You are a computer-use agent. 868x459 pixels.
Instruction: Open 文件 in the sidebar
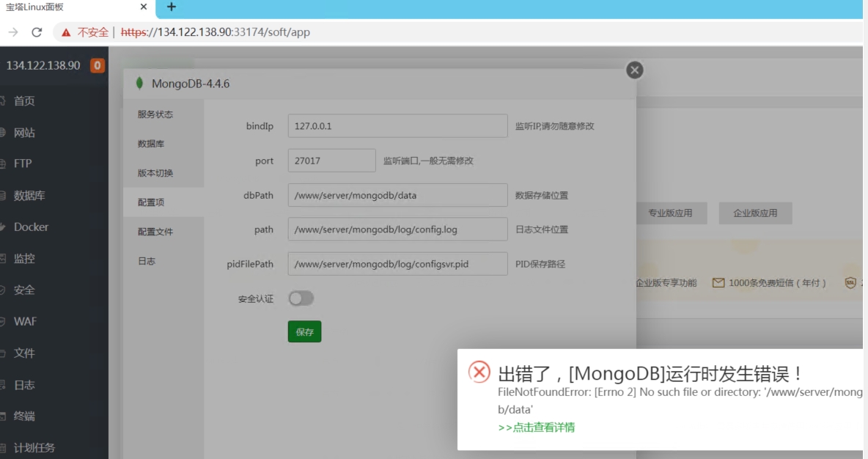tap(23, 353)
